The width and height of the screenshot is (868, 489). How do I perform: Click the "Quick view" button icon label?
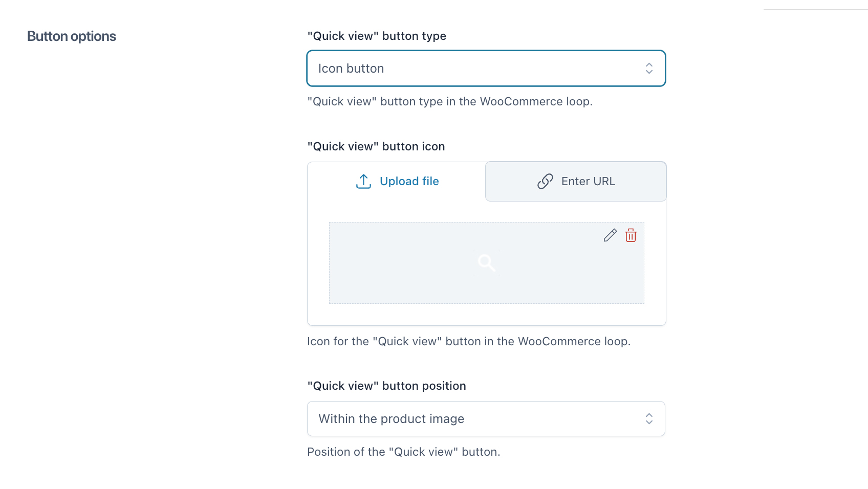click(x=376, y=147)
